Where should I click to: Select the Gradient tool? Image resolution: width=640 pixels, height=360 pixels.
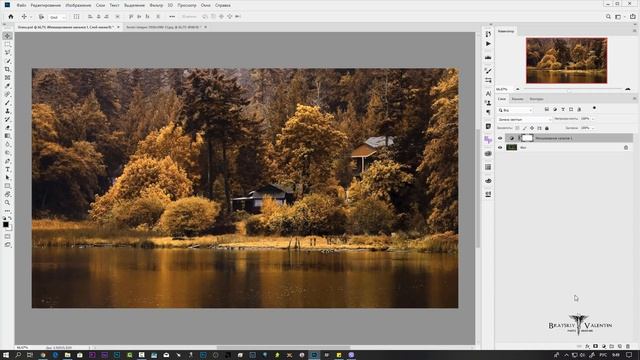(x=7, y=136)
